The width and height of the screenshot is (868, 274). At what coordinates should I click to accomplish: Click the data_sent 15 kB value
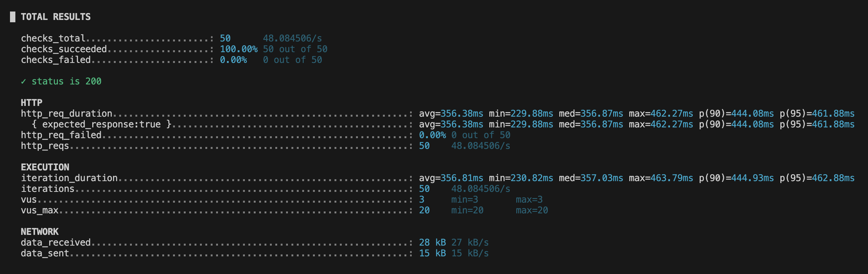pos(432,253)
